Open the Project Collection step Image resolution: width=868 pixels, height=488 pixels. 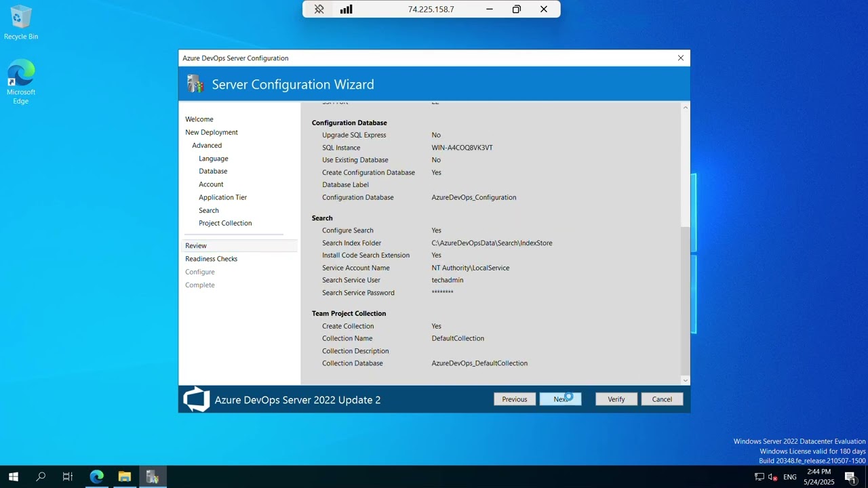[x=225, y=223]
